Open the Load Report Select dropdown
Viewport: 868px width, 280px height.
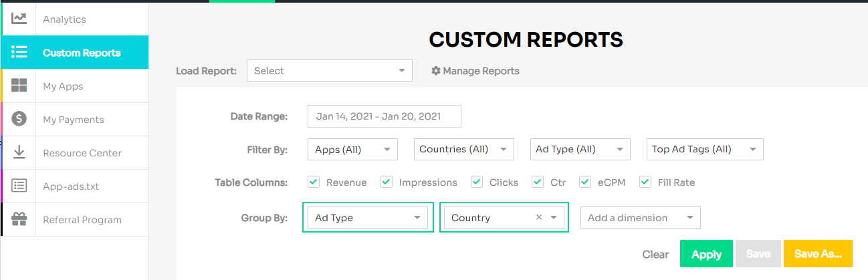[x=330, y=71]
